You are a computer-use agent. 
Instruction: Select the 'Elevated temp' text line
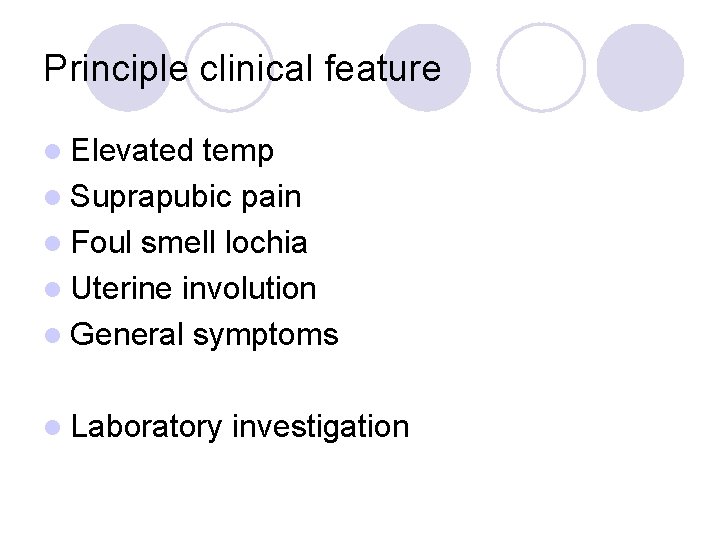coord(172,151)
